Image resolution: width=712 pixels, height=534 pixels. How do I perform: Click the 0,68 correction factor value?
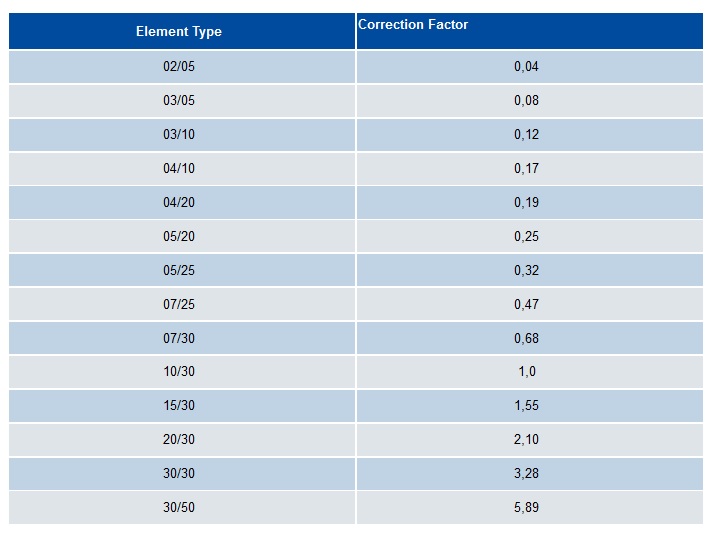coord(526,338)
